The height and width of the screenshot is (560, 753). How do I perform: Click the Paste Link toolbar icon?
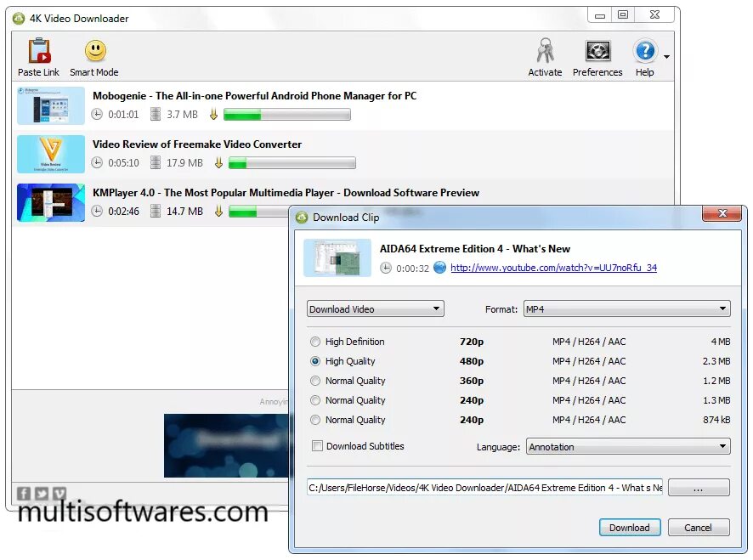pyautogui.click(x=39, y=51)
